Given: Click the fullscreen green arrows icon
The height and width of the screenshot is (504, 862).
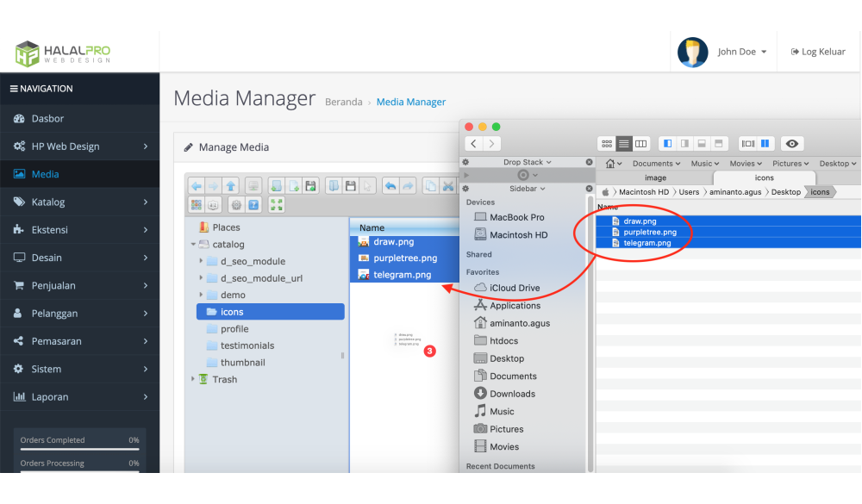Looking at the screenshot, I should click(x=277, y=205).
